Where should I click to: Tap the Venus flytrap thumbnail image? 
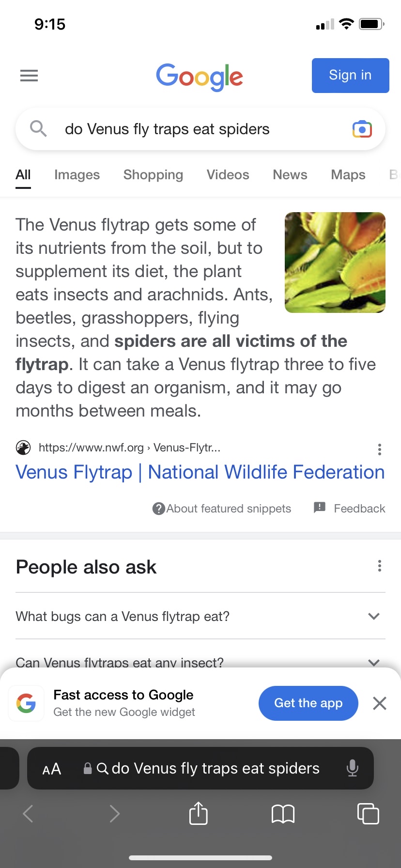tap(335, 263)
